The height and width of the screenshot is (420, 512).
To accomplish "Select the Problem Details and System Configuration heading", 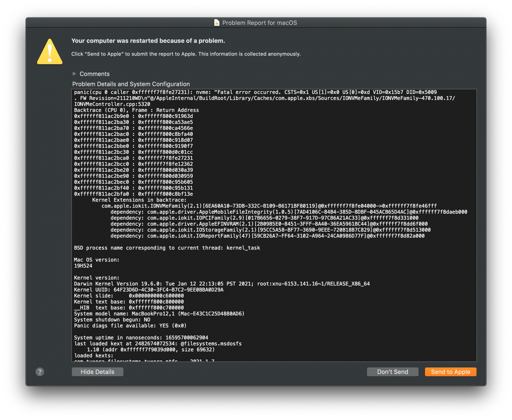I will tap(131, 84).
